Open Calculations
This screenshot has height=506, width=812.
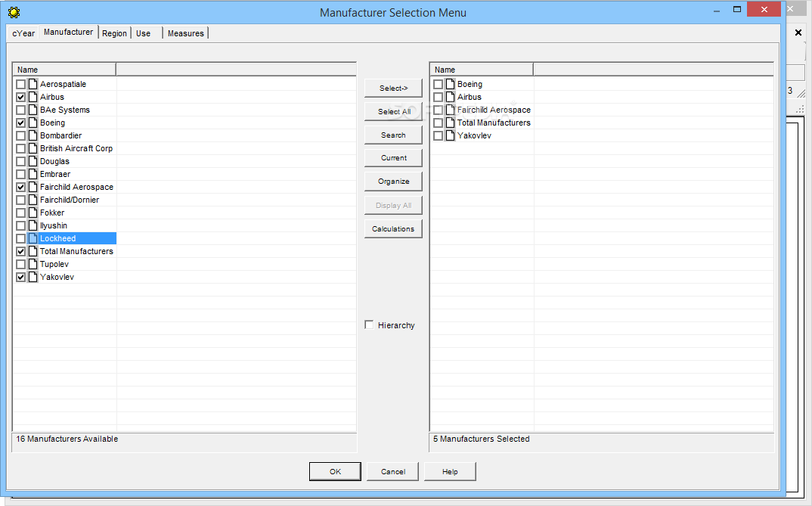[394, 228]
